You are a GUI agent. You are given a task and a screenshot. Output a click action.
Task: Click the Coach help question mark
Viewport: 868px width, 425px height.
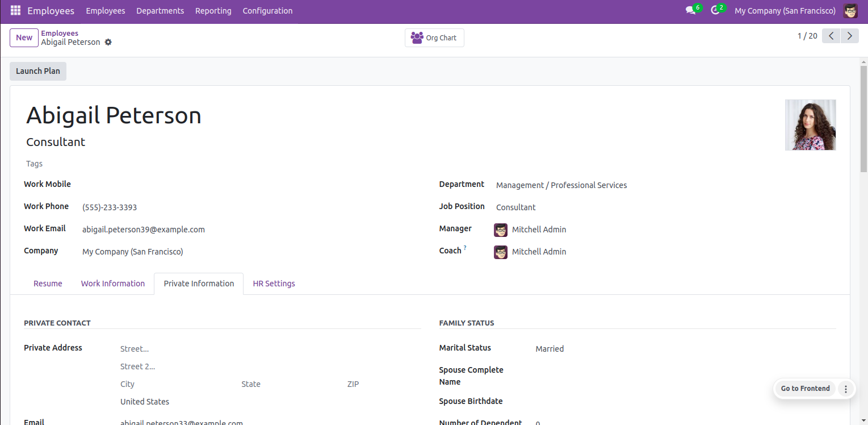(x=465, y=248)
